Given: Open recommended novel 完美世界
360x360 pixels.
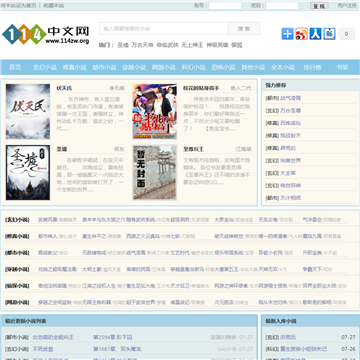Looking at the screenshot, I should 290,161.
